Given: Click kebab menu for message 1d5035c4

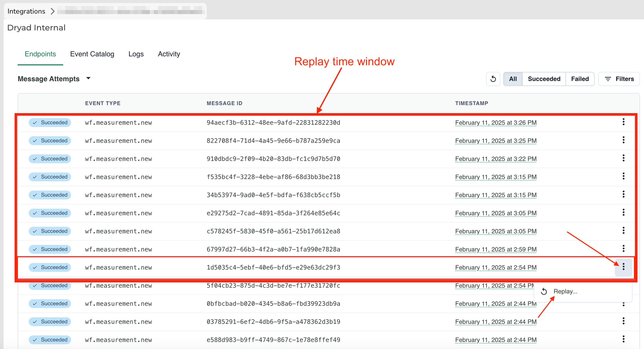Looking at the screenshot, I should 623,267.
